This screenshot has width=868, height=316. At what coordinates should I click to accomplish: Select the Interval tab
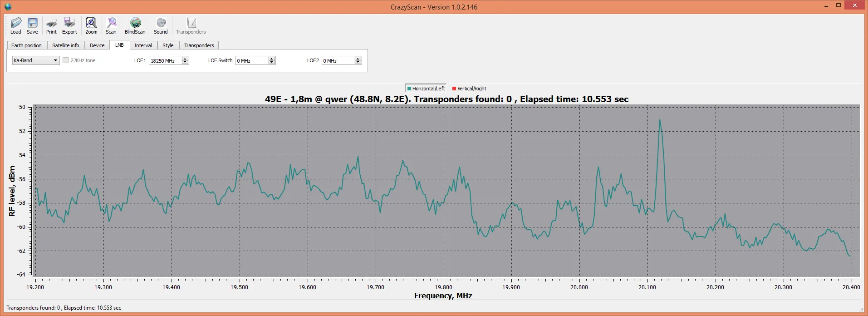(143, 45)
